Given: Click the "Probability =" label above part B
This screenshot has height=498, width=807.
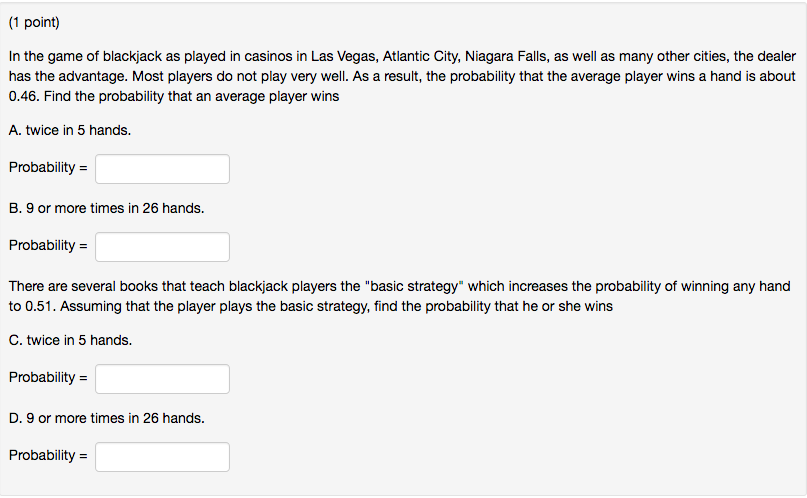Looking at the screenshot, I should (48, 167).
